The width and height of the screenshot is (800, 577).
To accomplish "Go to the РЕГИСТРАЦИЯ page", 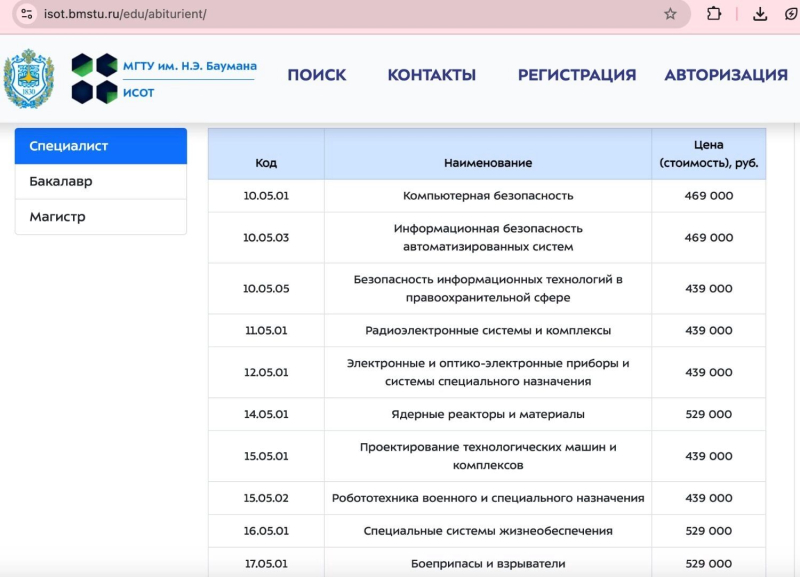I will tap(576, 75).
